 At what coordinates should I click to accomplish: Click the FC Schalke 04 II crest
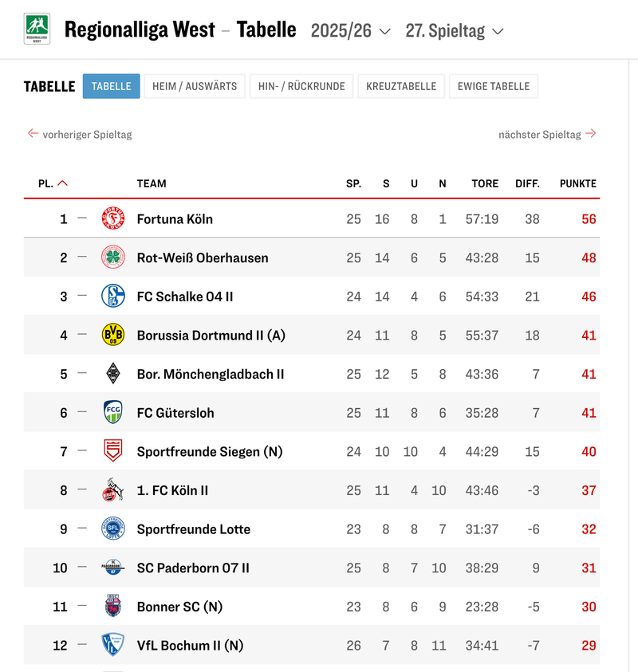coord(113,297)
